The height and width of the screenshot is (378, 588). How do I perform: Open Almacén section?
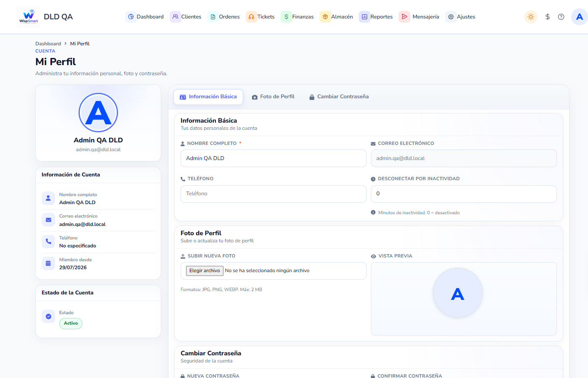tap(337, 17)
